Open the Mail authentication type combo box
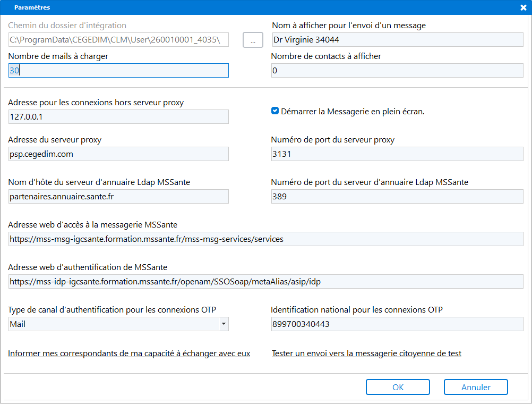The height and width of the screenshot is (404, 532). 114,324
